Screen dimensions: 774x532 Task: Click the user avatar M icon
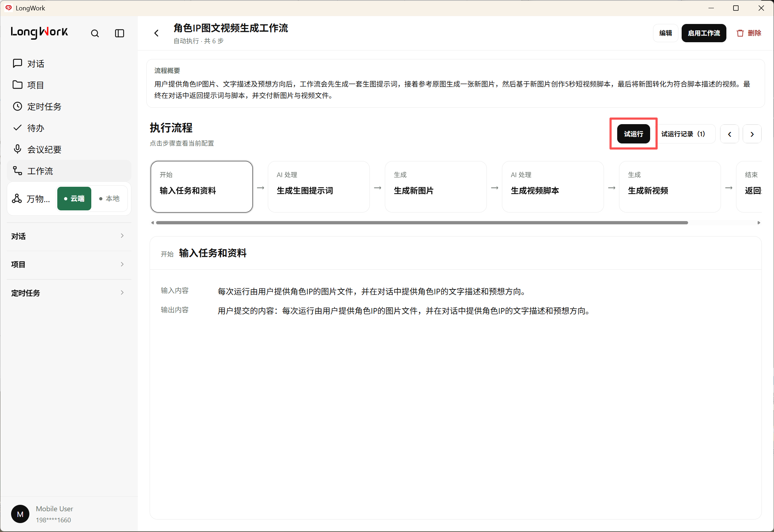coord(20,514)
